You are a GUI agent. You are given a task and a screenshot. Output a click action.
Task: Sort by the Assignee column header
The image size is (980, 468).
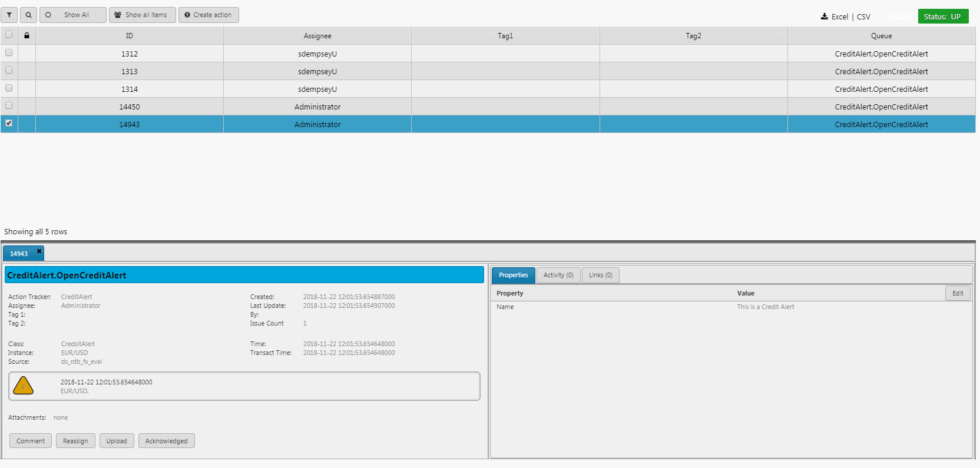tap(317, 36)
